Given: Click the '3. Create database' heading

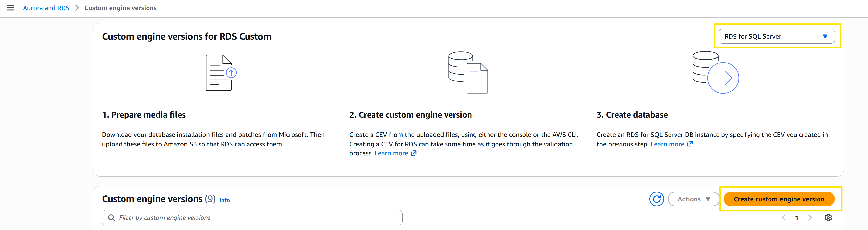Looking at the screenshot, I should pyautogui.click(x=632, y=115).
